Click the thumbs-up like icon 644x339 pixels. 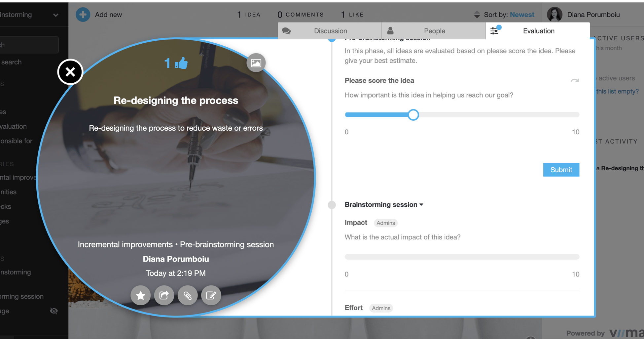click(x=181, y=63)
